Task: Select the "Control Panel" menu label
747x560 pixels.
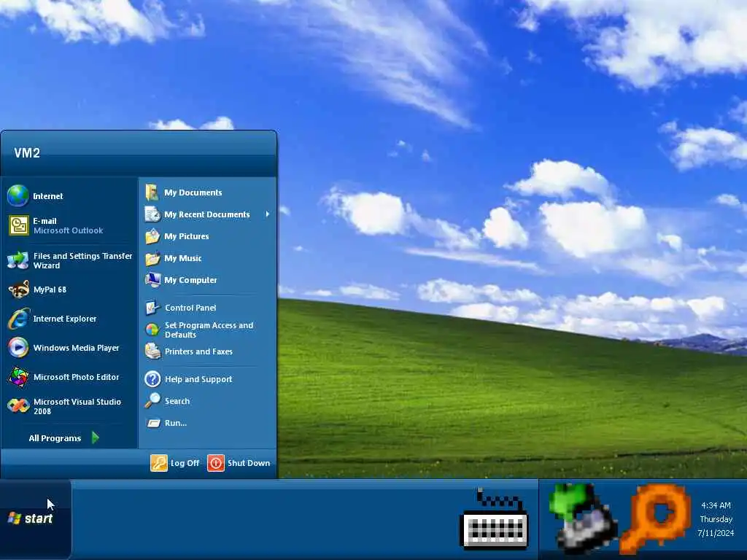Action: [190, 308]
